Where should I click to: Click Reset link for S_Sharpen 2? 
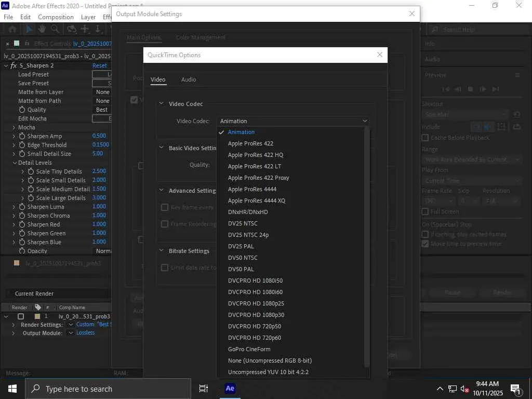point(99,65)
